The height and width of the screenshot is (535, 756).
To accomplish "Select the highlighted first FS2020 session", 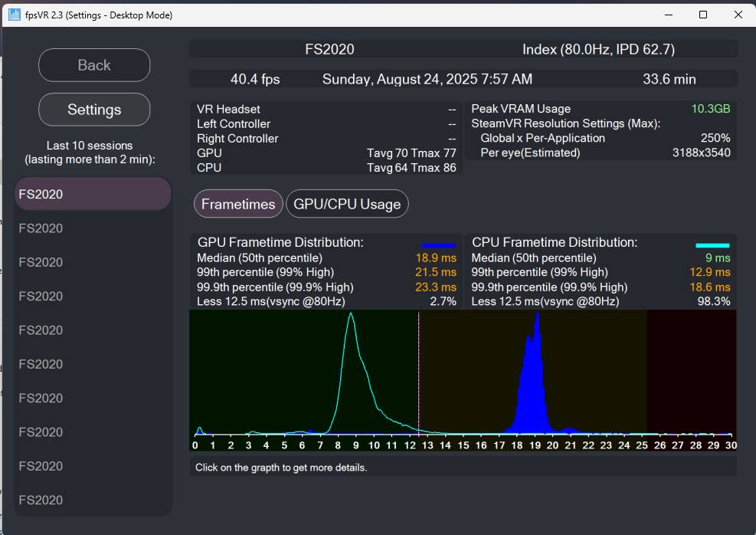I will point(93,194).
